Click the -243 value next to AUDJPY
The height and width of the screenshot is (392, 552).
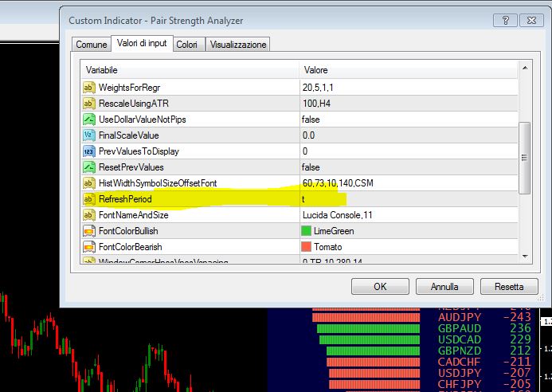click(x=517, y=317)
